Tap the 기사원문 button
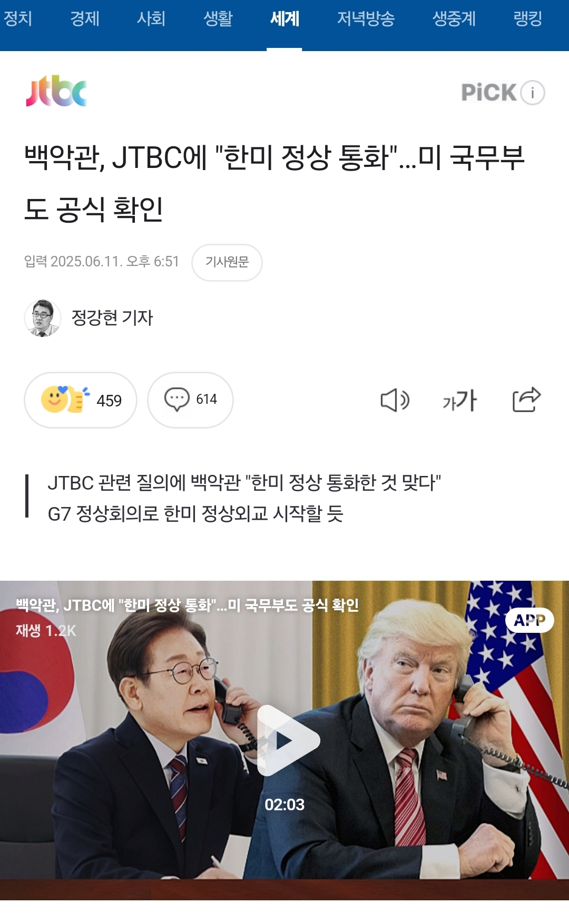The height and width of the screenshot is (924, 569). pyautogui.click(x=227, y=262)
